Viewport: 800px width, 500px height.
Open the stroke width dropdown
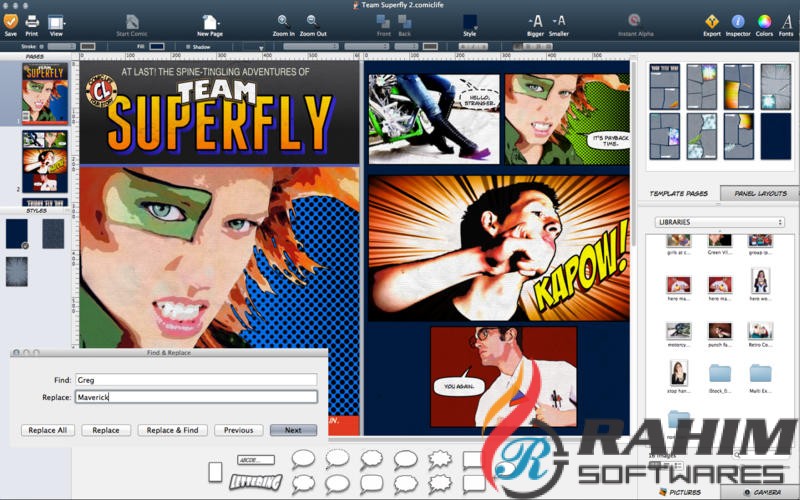(x=61, y=46)
